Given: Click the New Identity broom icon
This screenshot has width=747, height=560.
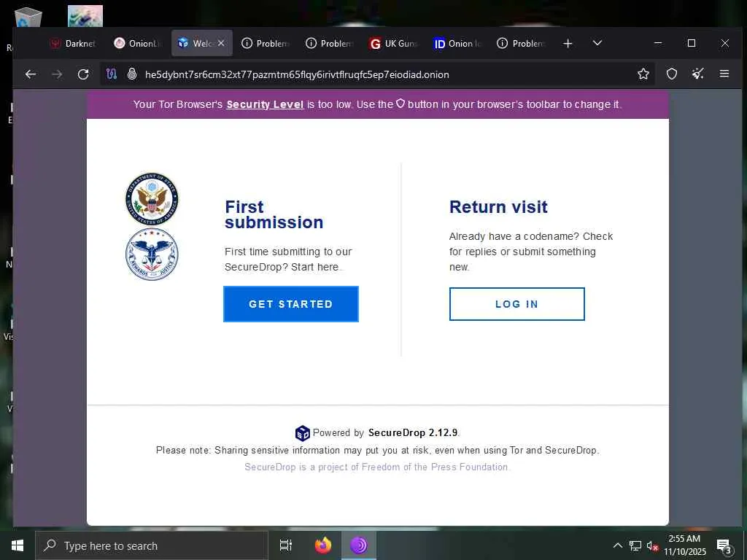Looking at the screenshot, I should [698, 74].
